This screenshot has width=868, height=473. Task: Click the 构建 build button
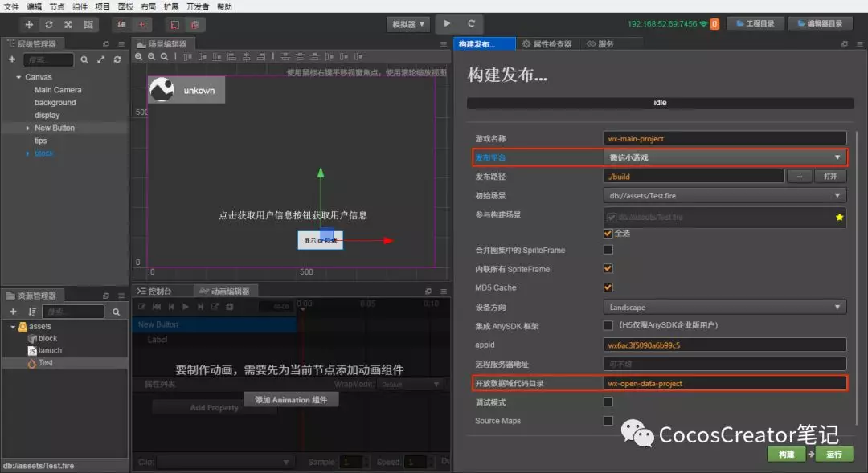click(786, 455)
